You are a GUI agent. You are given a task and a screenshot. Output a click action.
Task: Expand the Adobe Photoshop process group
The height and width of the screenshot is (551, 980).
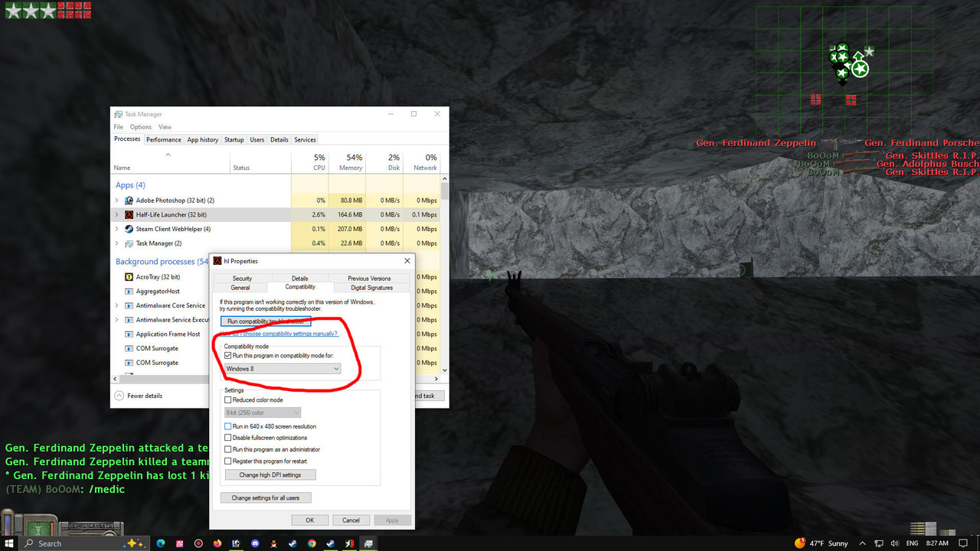coord(117,201)
